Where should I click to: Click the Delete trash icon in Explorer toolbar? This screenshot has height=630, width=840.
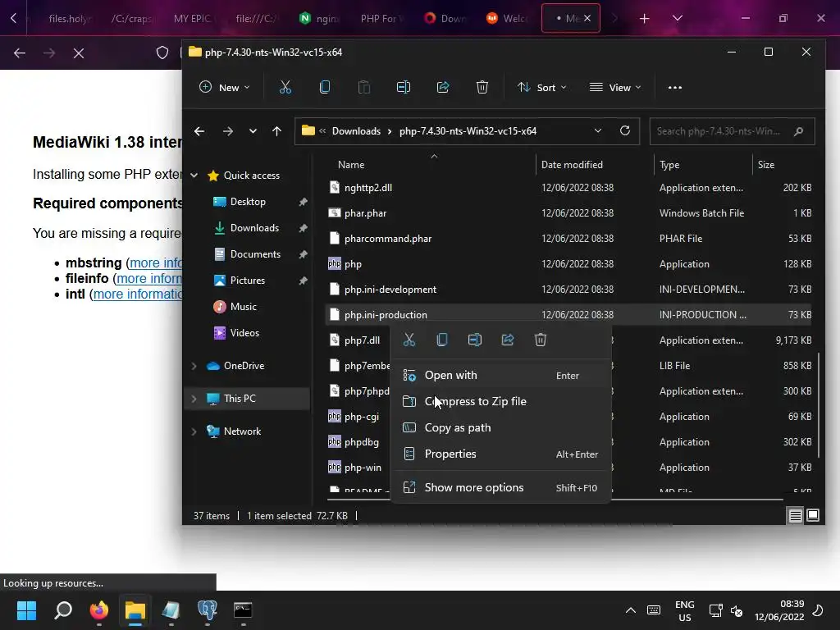pyautogui.click(x=482, y=87)
